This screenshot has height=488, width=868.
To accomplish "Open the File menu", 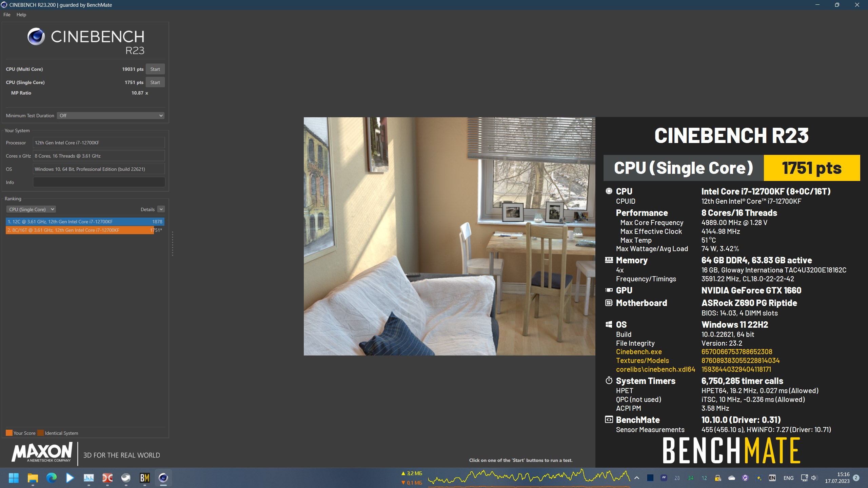I will (x=7, y=15).
